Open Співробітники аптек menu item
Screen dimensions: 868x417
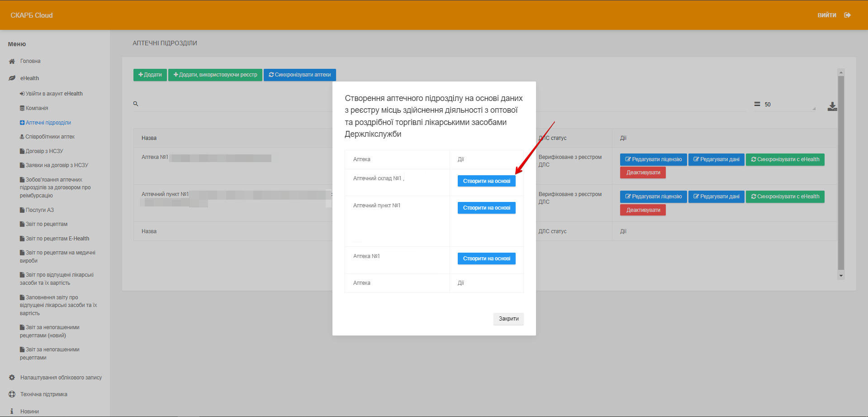coord(50,137)
